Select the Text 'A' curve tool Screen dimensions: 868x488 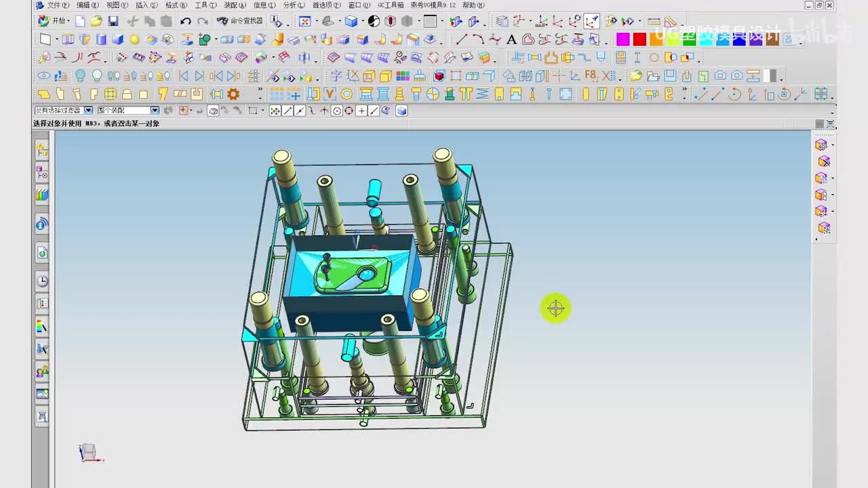(511, 39)
